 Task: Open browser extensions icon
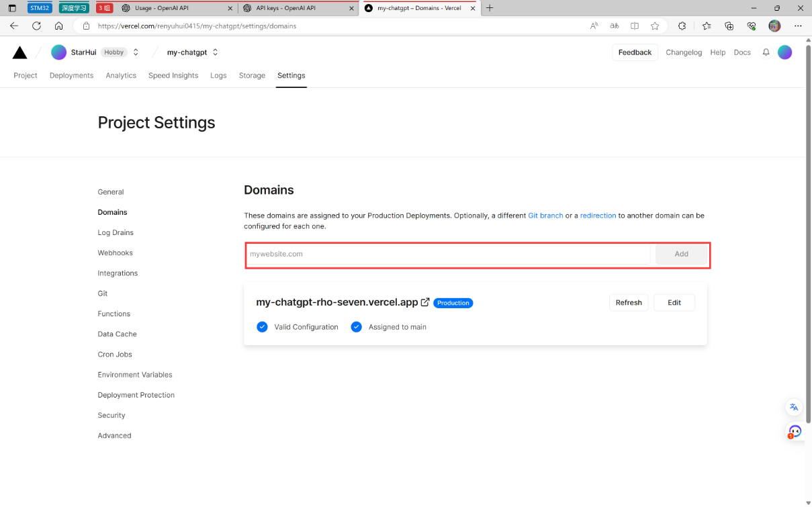click(x=682, y=26)
